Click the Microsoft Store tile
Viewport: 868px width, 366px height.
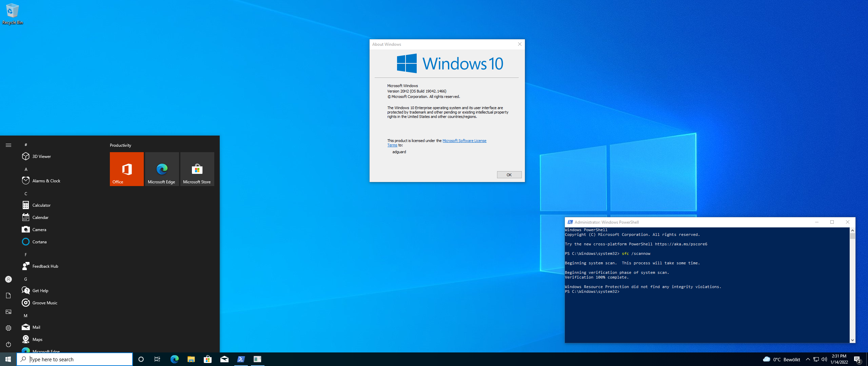[197, 169]
